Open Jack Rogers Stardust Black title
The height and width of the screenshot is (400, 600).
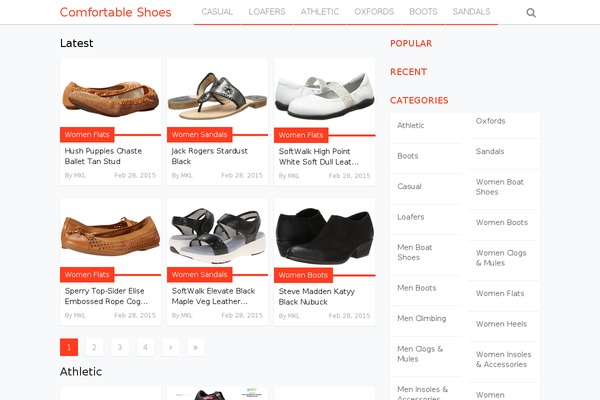[210, 156]
